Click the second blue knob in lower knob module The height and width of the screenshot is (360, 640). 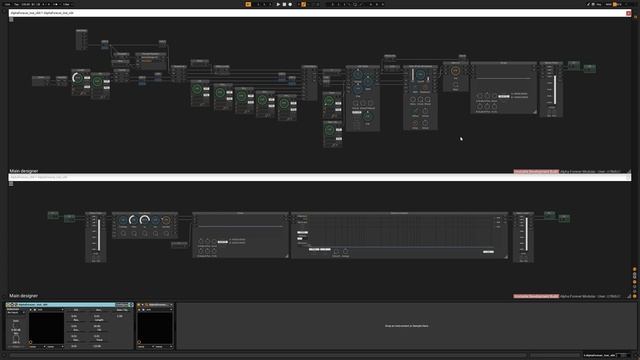pos(156,221)
